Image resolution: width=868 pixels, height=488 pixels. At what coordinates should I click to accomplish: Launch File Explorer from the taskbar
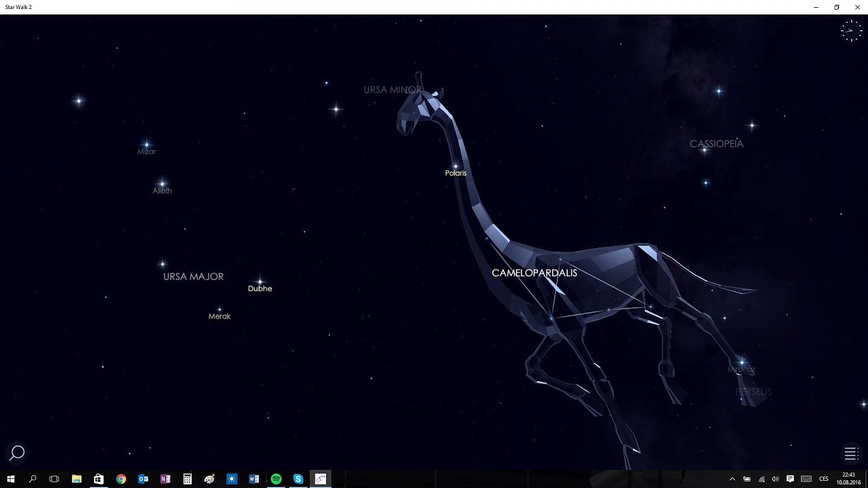[x=77, y=479]
